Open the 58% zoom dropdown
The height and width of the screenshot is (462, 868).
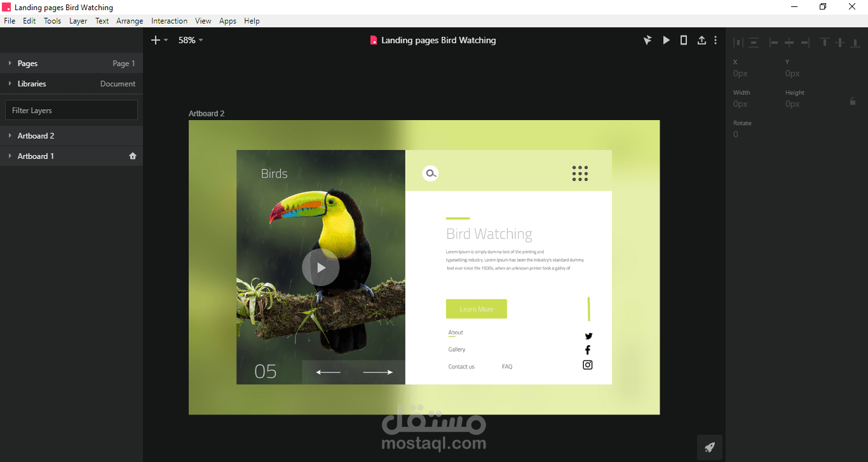coord(191,40)
